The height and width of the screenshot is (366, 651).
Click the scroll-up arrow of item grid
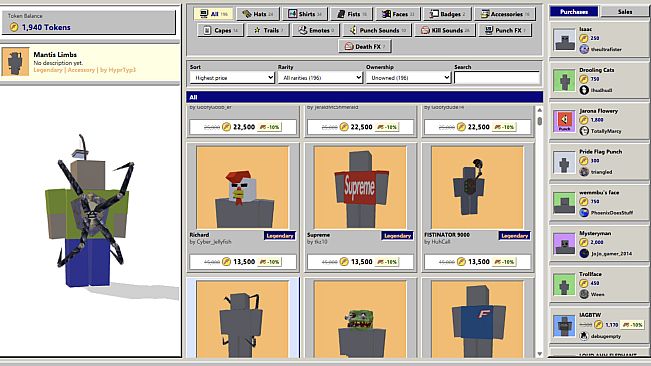(x=539, y=110)
